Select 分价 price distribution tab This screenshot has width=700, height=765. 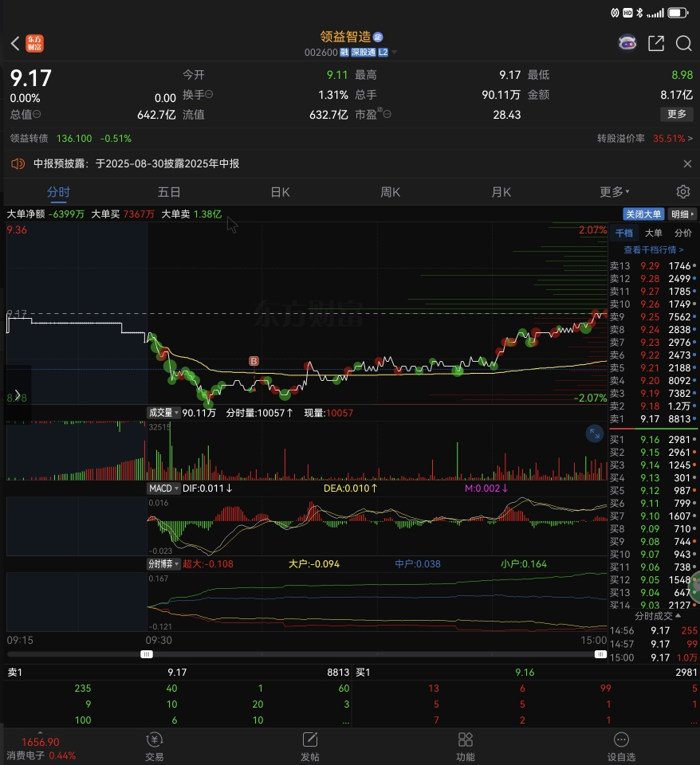click(x=683, y=233)
